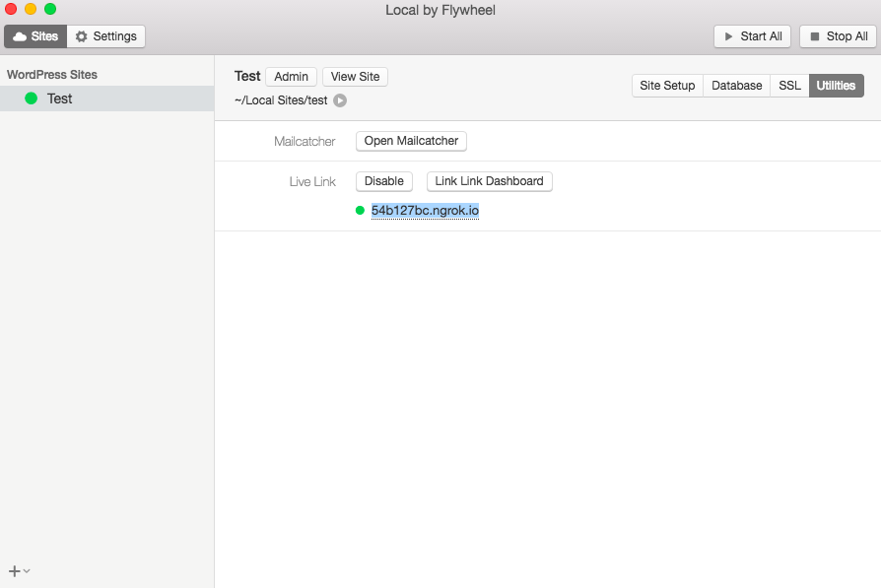
Task: Open WordPress Admin for Test site
Action: [x=291, y=77]
